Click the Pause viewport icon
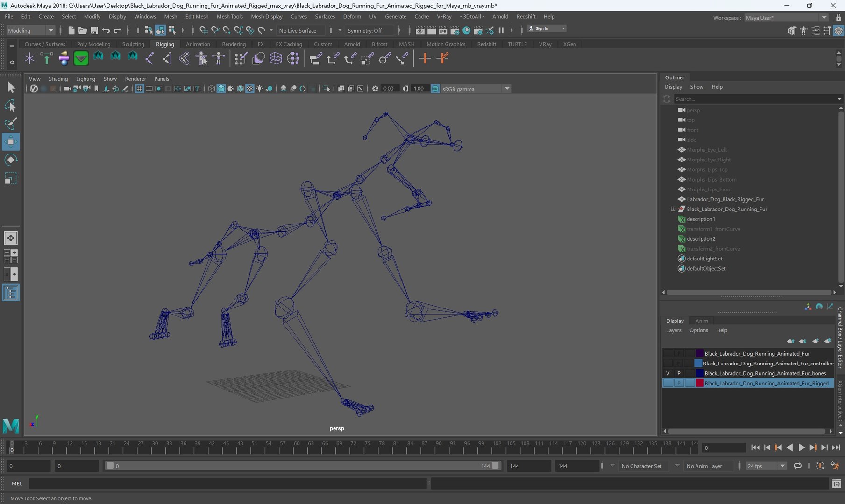This screenshot has width=845, height=504. [x=501, y=30]
